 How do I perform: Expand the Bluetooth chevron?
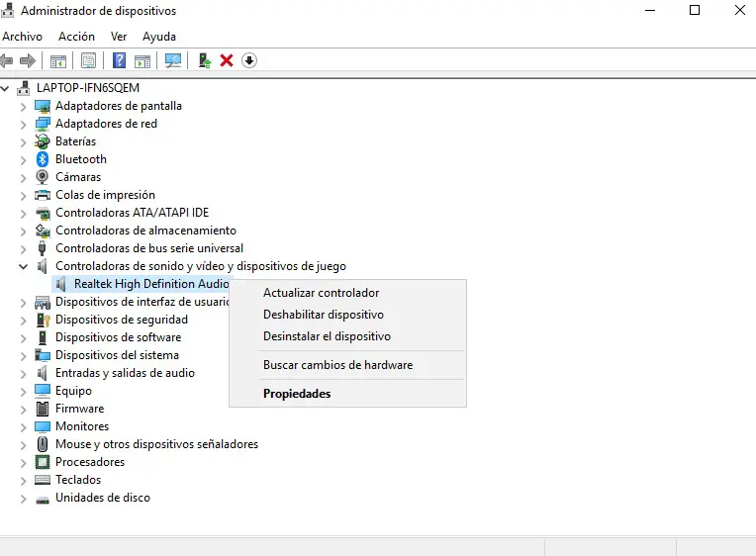23,160
